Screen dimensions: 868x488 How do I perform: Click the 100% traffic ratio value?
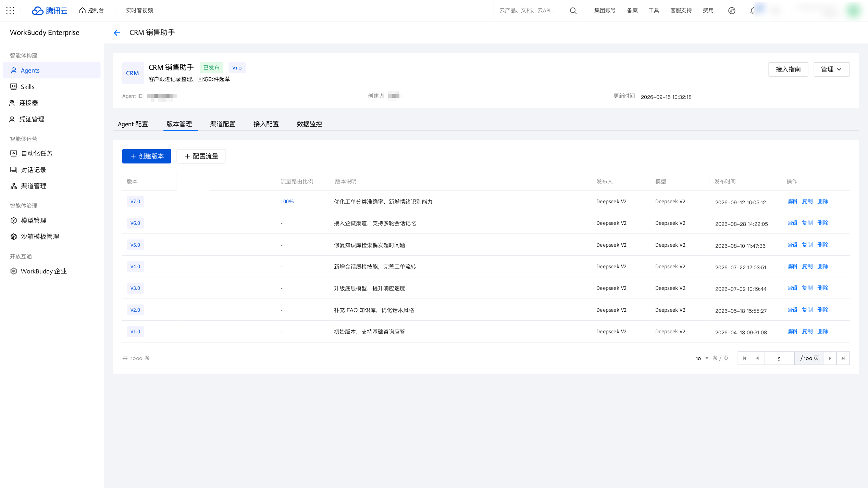[287, 202]
